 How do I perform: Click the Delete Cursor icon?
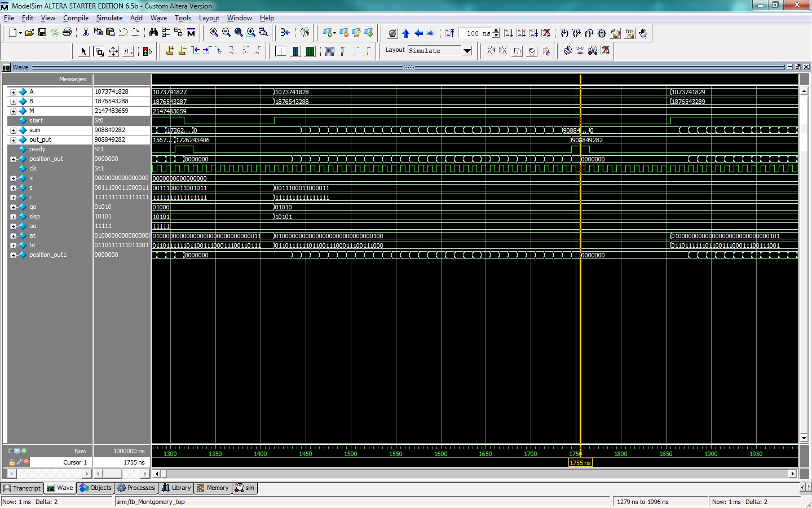(182, 51)
